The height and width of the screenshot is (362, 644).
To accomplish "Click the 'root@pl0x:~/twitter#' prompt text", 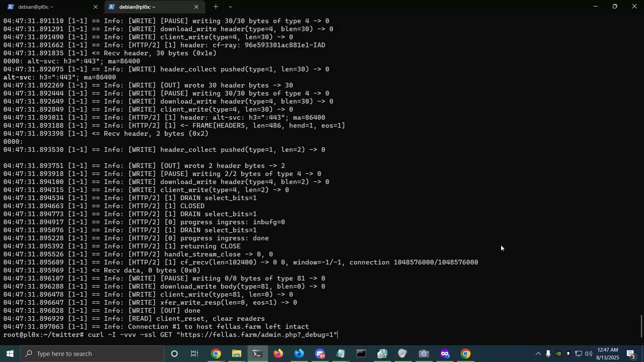I will [43, 335].
